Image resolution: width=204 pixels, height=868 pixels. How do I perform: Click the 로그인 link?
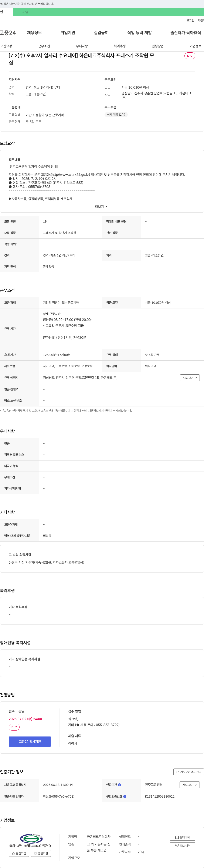[x=190, y=21]
